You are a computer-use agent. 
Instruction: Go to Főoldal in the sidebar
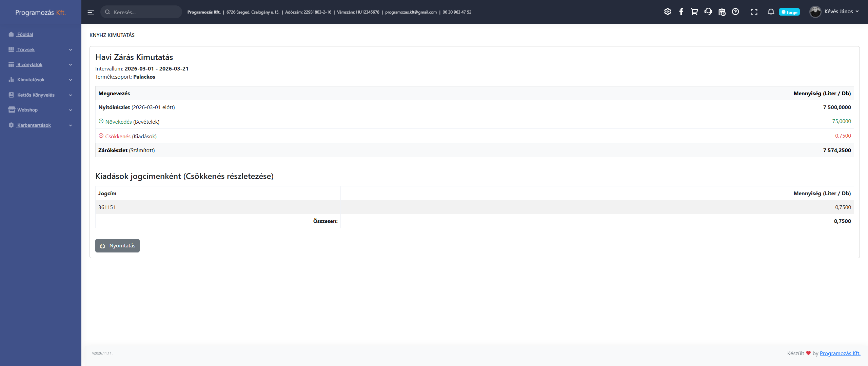(x=25, y=34)
